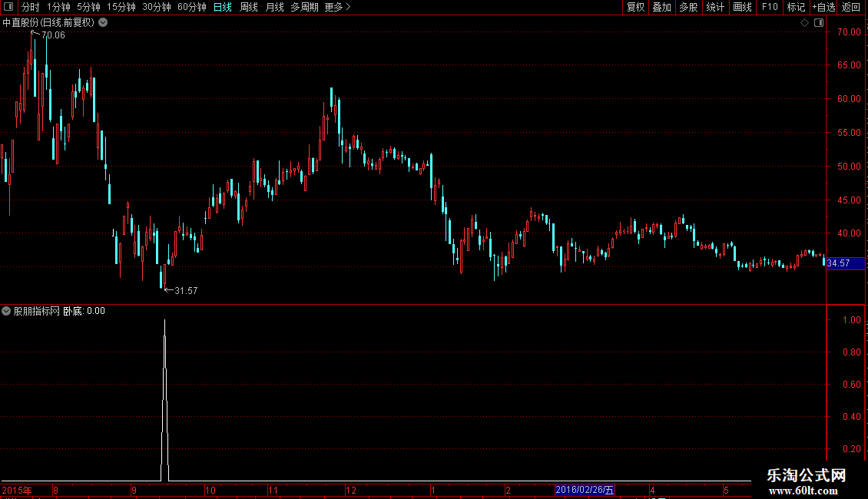Expand the 更多 more periods menu

[337, 7]
